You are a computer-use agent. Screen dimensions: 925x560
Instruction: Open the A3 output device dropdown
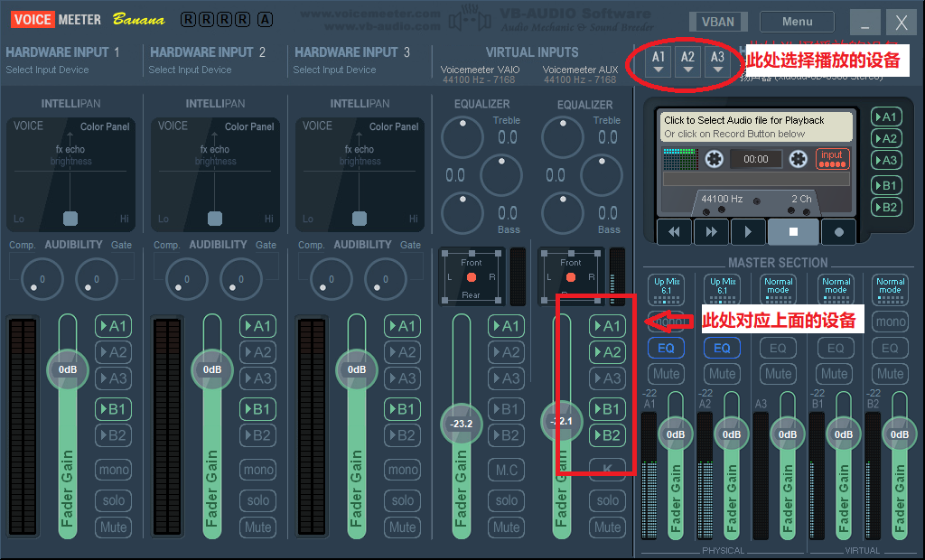tap(717, 62)
